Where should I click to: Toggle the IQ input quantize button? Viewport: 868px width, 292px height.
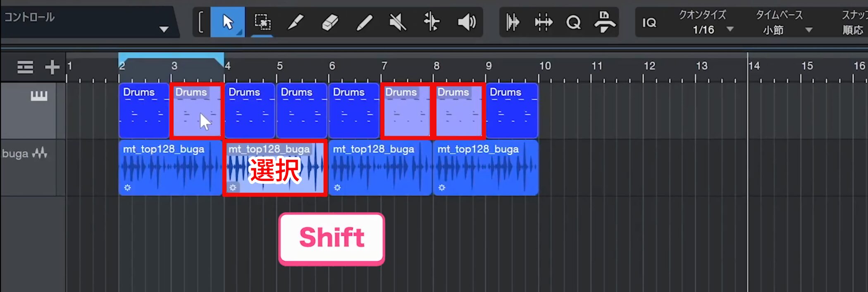[649, 22]
